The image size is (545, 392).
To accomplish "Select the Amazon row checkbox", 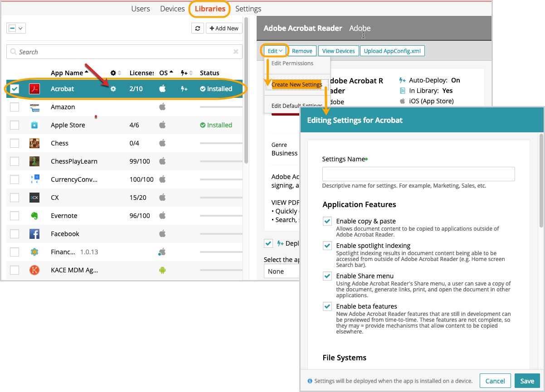I will 15,107.
